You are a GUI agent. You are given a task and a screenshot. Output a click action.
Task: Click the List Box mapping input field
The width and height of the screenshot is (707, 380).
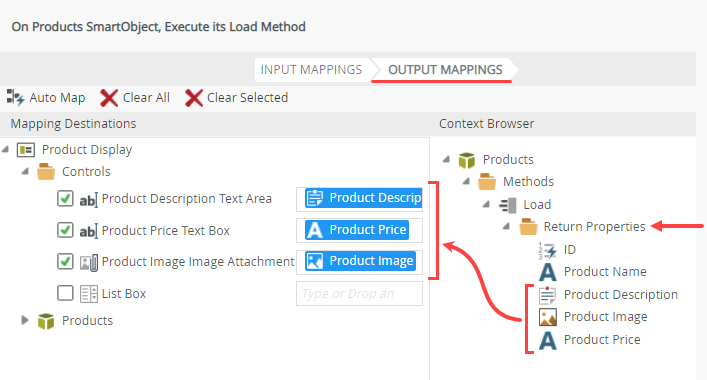point(359,294)
